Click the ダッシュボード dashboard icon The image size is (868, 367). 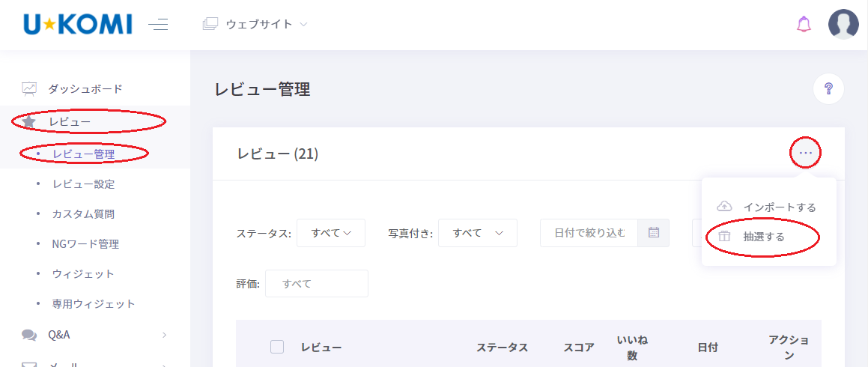tap(29, 89)
